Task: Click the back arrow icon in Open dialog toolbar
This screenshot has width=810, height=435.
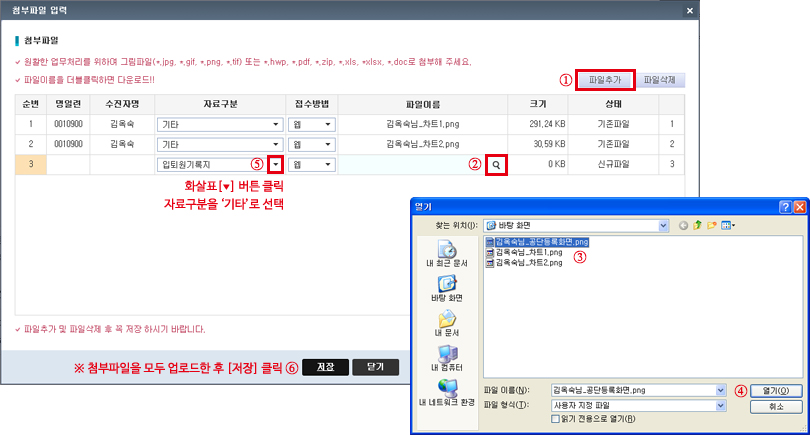Action: tap(684, 226)
